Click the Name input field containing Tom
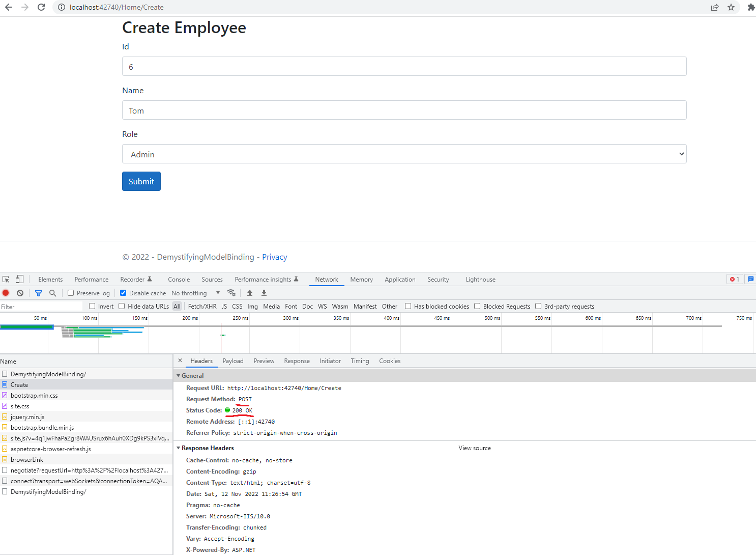 pos(404,110)
